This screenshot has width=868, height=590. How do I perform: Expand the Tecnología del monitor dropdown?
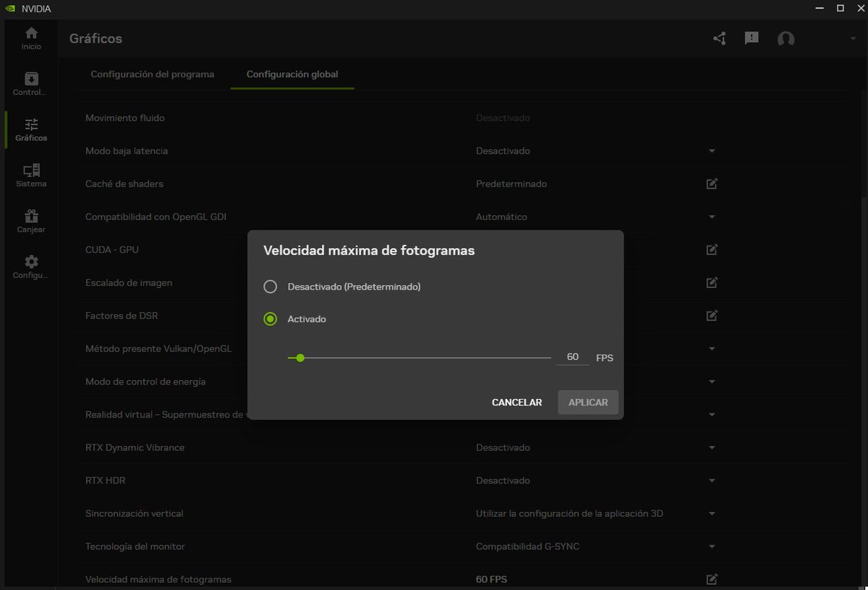712,547
